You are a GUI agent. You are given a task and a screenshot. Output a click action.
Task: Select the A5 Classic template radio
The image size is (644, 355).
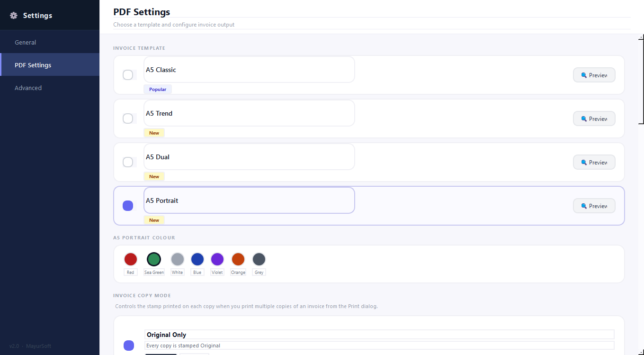click(128, 75)
